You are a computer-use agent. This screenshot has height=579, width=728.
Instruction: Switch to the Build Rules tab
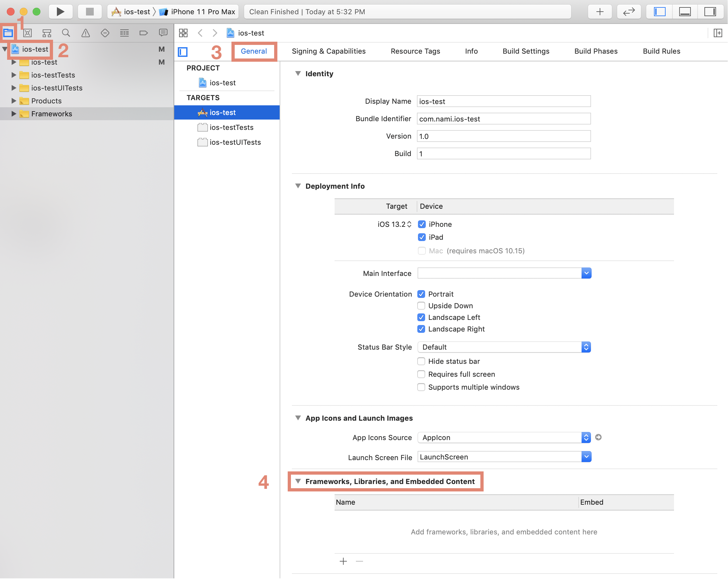point(661,51)
